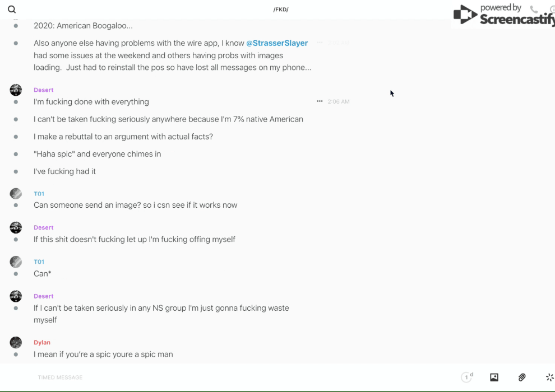The height and width of the screenshot is (392, 555).
Task: Click Dylan's profile avatar
Action: [16, 342]
